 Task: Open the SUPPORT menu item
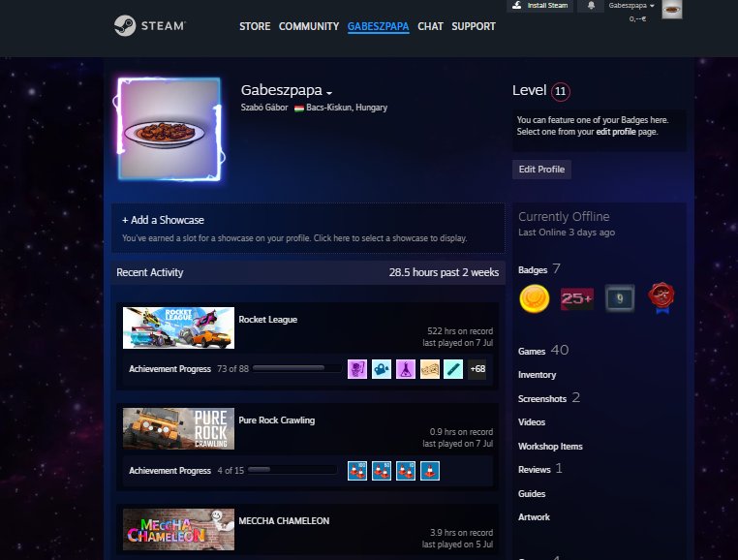click(474, 26)
